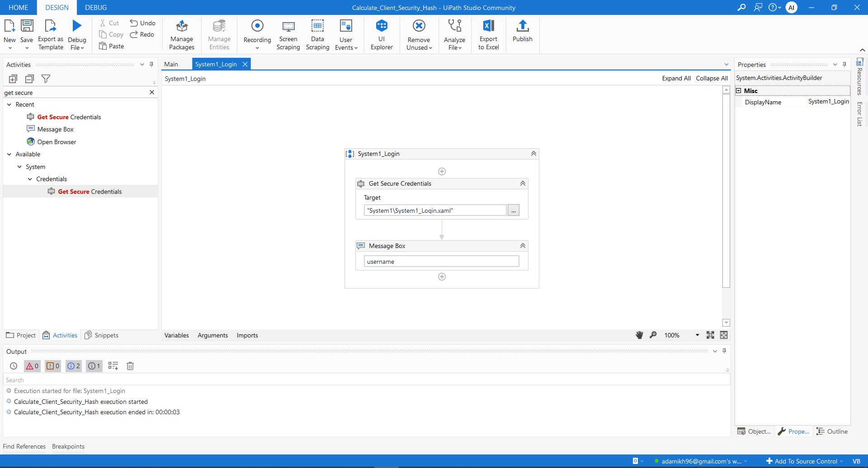Viewport: 868px width, 468px height.
Task: Clear the activities search text
Action: point(152,92)
